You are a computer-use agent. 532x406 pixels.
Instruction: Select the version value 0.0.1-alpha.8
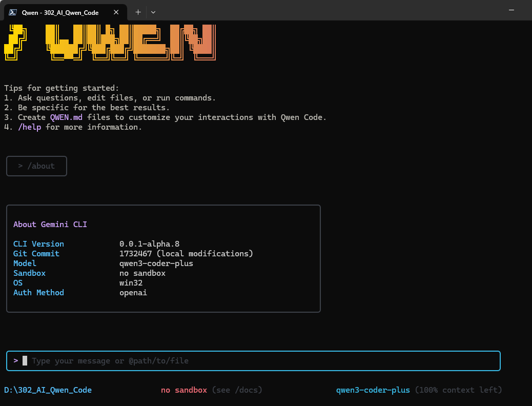[x=149, y=244]
